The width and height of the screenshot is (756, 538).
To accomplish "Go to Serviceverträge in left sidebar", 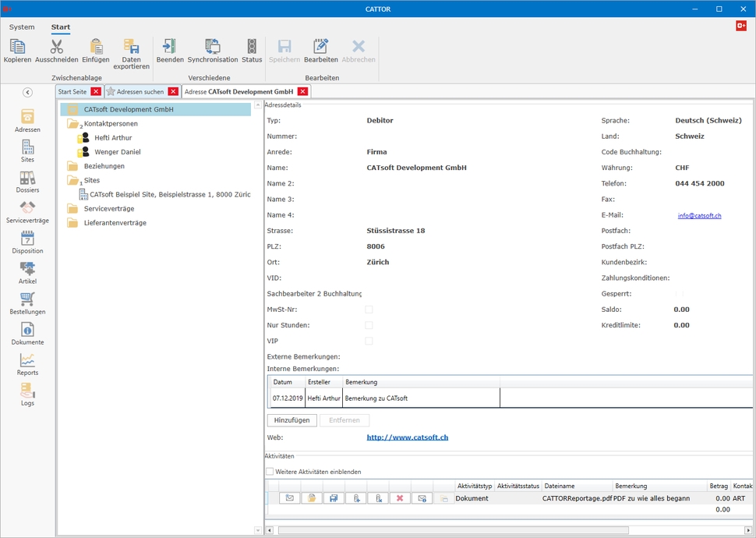I will pyautogui.click(x=27, y=212).
